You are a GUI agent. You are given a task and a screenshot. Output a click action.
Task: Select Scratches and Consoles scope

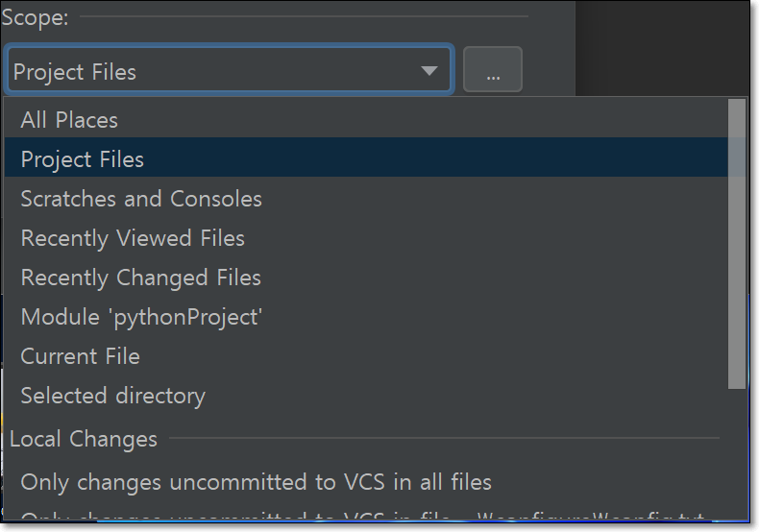365,199
